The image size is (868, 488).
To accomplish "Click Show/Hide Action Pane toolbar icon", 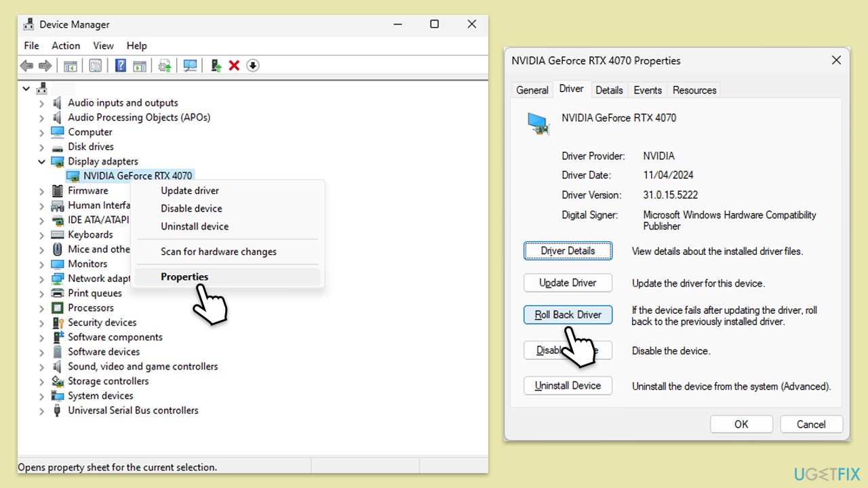I will (140, 65).
